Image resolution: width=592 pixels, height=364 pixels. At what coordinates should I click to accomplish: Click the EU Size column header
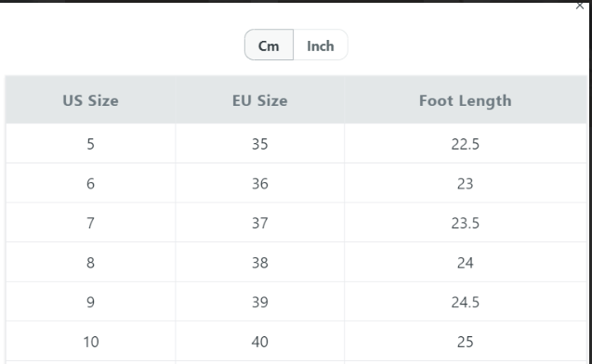tap(260, 100)
